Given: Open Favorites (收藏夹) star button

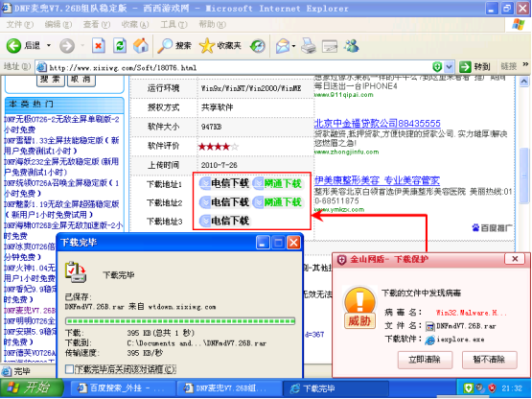Looking at the screenshot, I should tap(220, 45).
